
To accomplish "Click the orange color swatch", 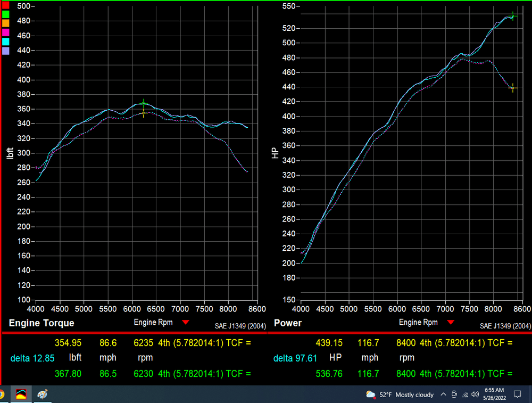I will click(6, 23).
